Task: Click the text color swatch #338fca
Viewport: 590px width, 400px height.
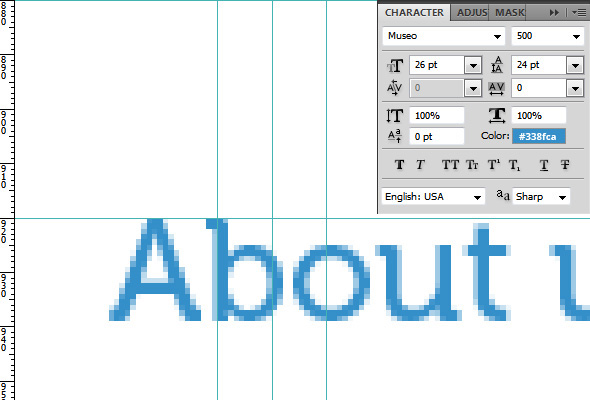Action: (538, 136)
